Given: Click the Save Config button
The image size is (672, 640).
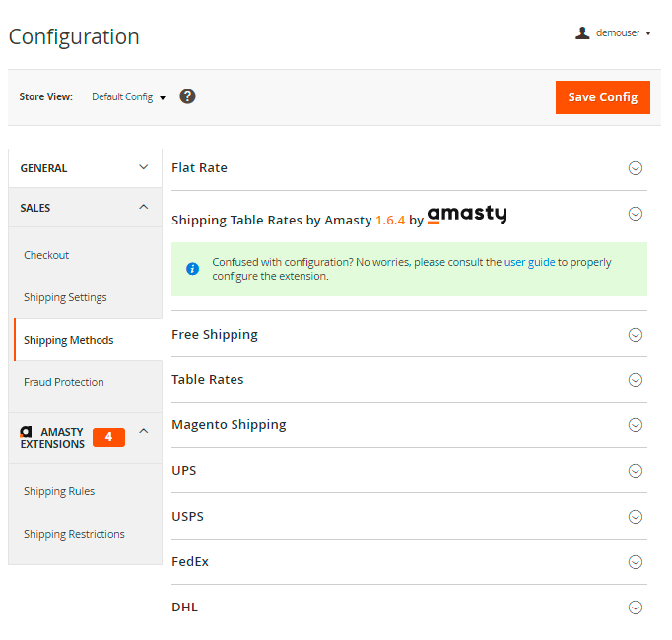Looking at the screenshot, I should [x=602, y=97].
